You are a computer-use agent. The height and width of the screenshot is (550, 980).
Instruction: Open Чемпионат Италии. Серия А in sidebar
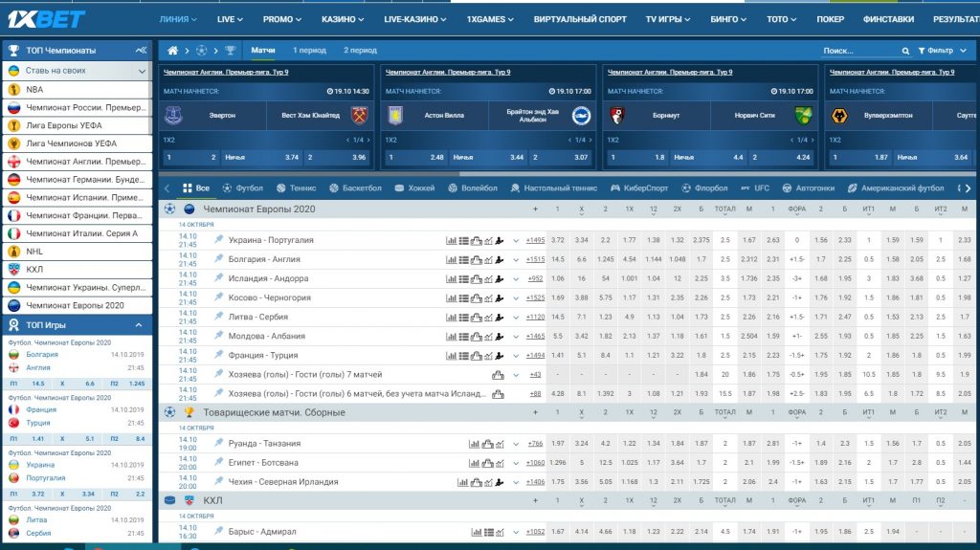pyautogui.click(x=77, y=233)
